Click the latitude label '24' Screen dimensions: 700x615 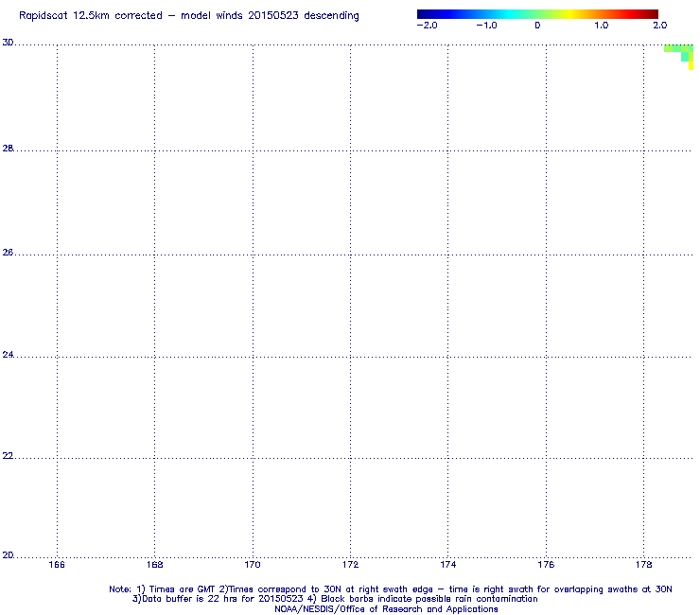coord(8,355)
